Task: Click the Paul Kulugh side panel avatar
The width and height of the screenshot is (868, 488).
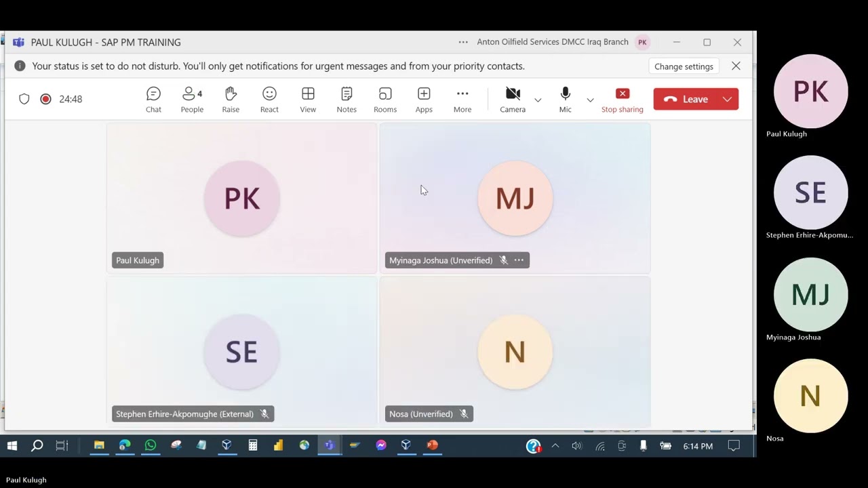Action: click(811, 91)
